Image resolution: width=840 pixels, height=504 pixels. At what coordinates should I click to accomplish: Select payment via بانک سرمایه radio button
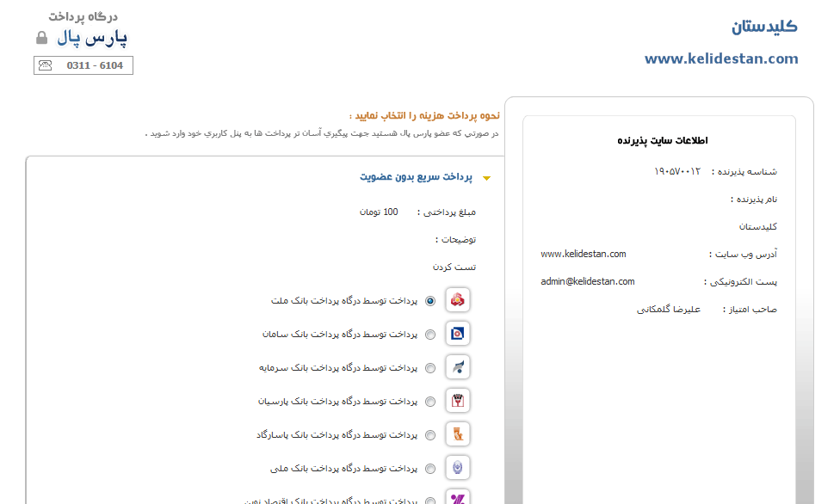point(430,368)
